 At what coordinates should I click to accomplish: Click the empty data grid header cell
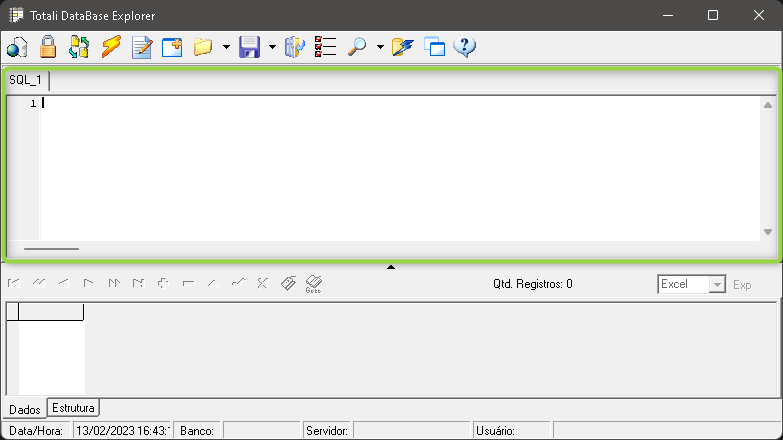point(51,312)
